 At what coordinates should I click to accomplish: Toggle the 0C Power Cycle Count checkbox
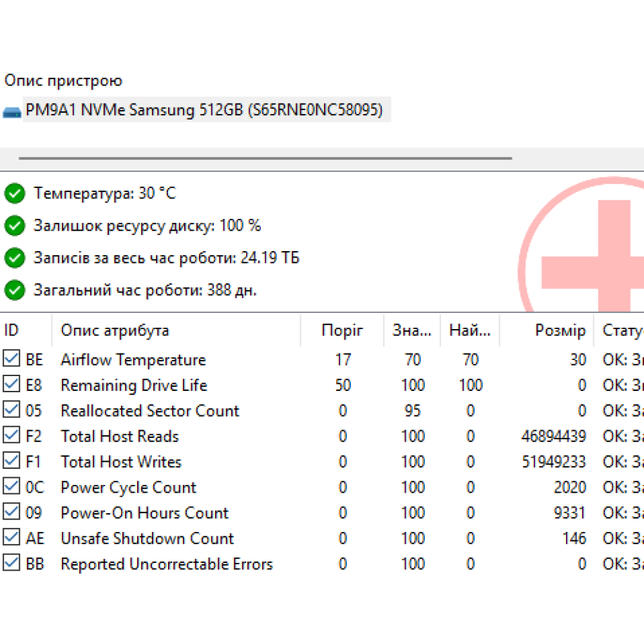(x=12, y=487)
